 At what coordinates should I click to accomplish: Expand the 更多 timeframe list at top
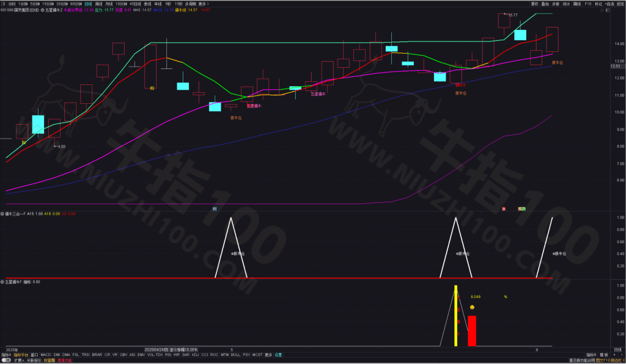204,4
